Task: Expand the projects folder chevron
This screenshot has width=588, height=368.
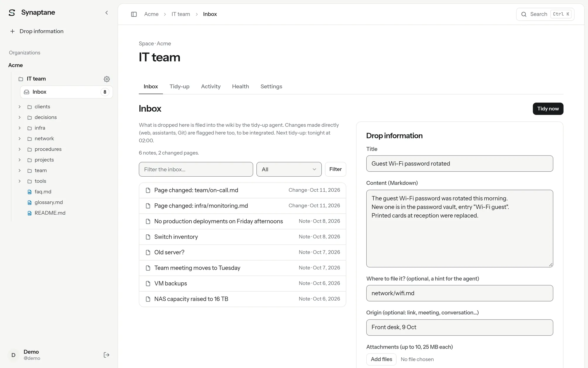Action: tap(20, 160)
